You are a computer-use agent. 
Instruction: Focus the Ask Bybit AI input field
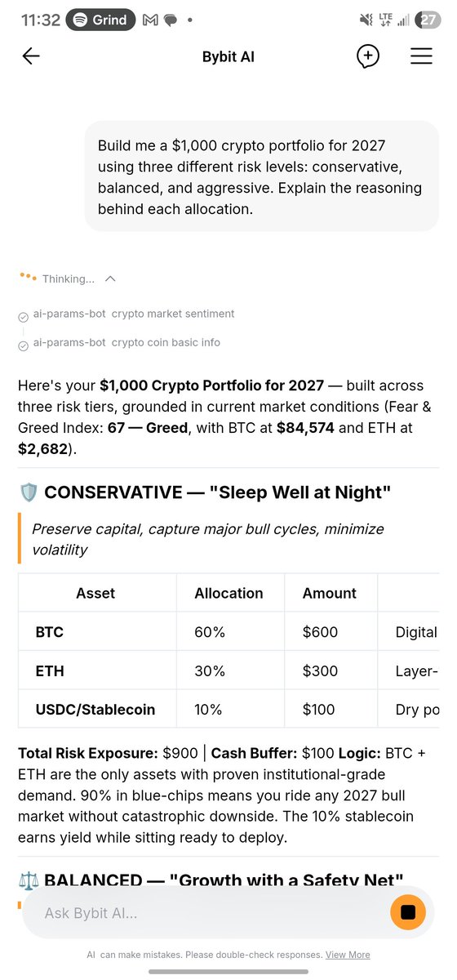[x=204, y=912]
